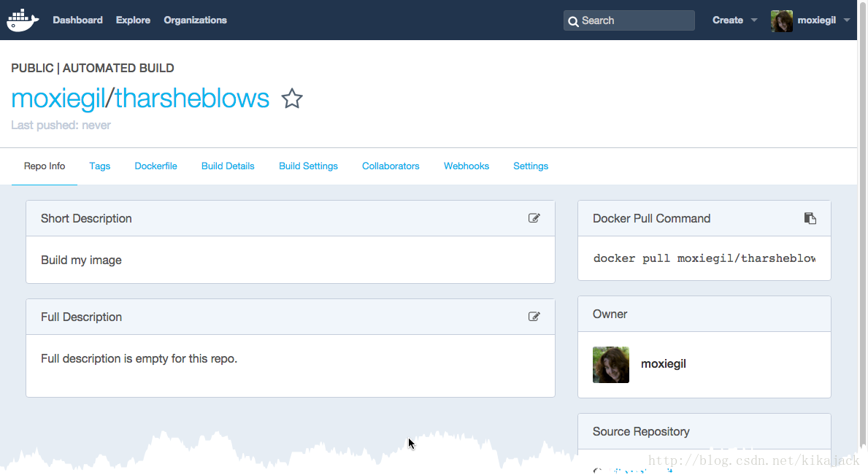The image size is (868, 475).
Task: Click the Docker whale logo
Action: pos(23,20)
